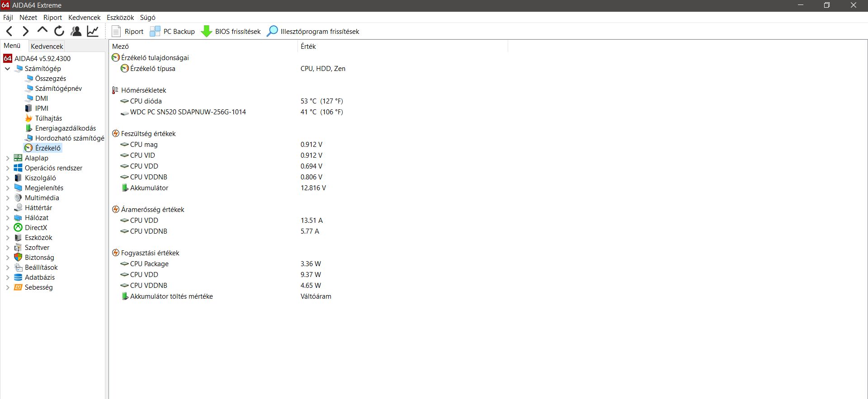Open the Fájl menu
868x399 pixels.
click(8, 17)
